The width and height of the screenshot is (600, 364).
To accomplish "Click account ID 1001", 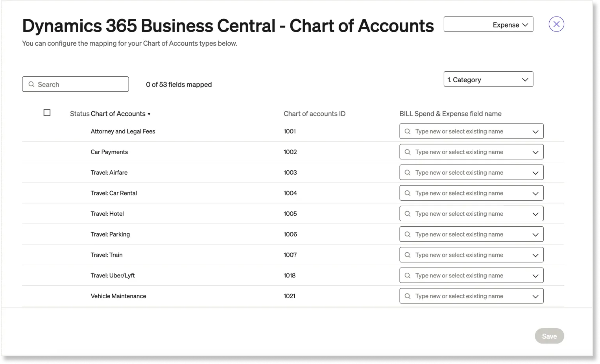I will coord(290,131).
